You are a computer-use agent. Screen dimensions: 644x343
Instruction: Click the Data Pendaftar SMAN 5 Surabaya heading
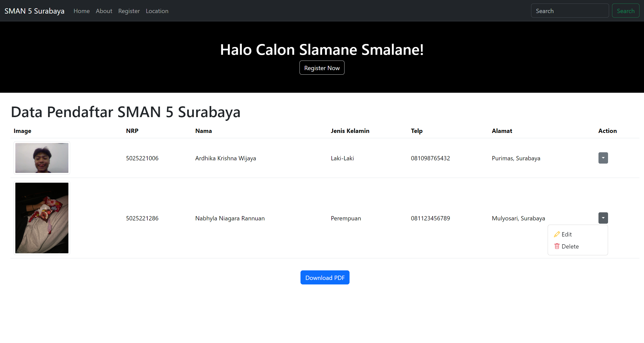126,112
